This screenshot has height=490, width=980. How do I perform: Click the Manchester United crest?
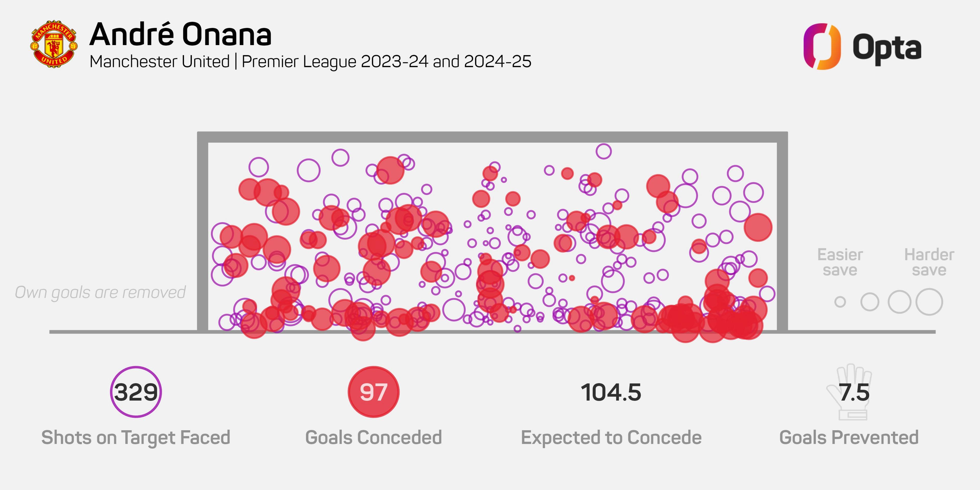[54, 44]
